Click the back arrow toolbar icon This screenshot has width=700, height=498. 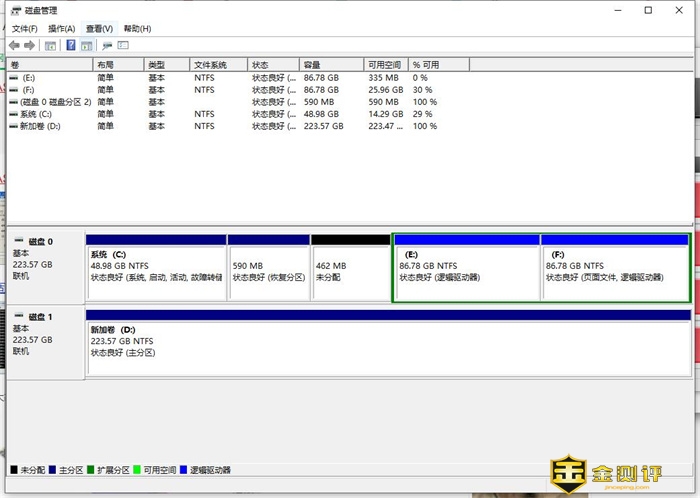[x=14, y=45]
